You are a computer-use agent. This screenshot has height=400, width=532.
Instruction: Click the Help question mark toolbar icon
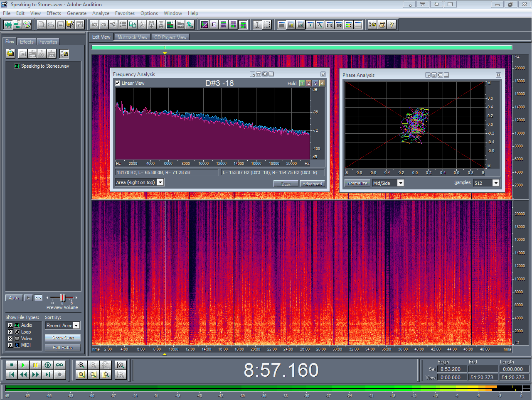(x=392, y=25)
